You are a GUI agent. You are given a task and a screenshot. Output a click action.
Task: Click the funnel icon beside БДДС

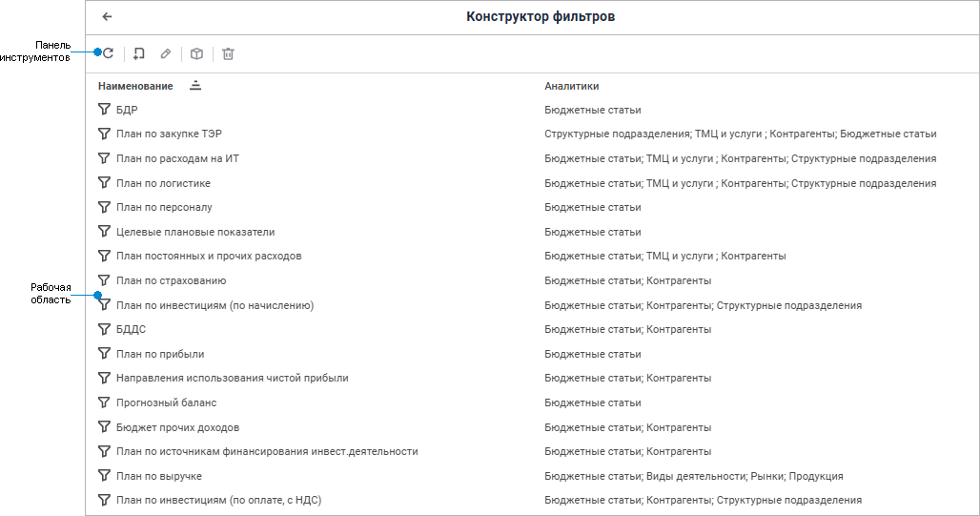[x=105, y=329]
